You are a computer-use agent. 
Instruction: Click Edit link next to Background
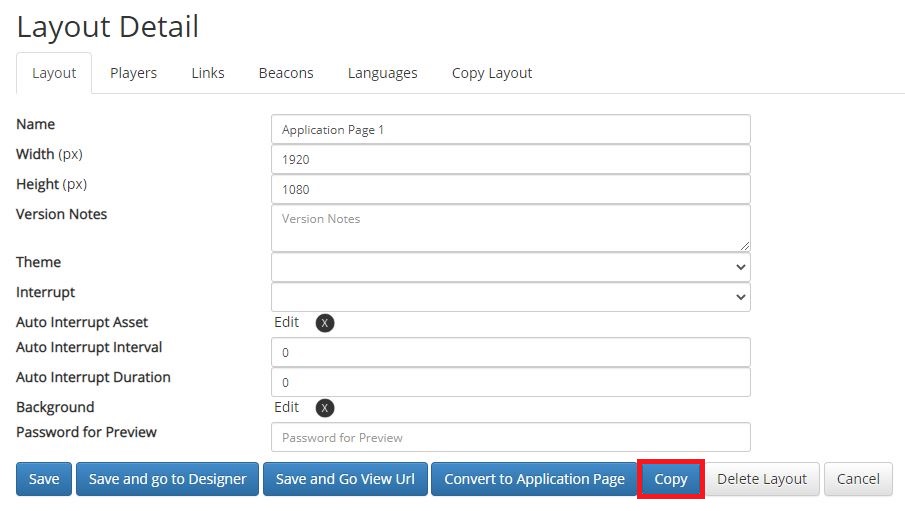click(286, 408)
